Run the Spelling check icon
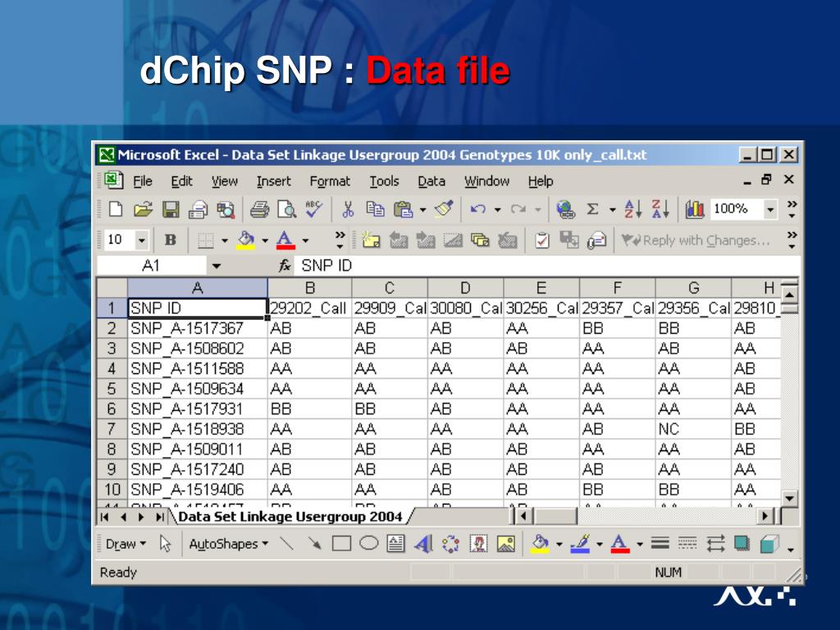This screenshot has width=840, height=630. point(313,209)
